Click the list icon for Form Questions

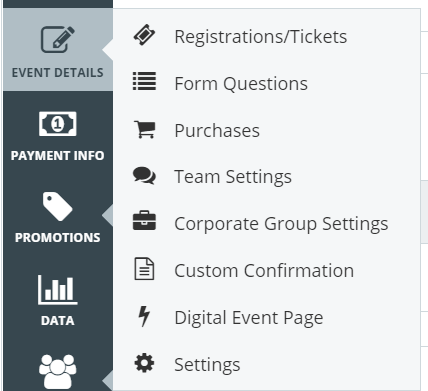144,81
